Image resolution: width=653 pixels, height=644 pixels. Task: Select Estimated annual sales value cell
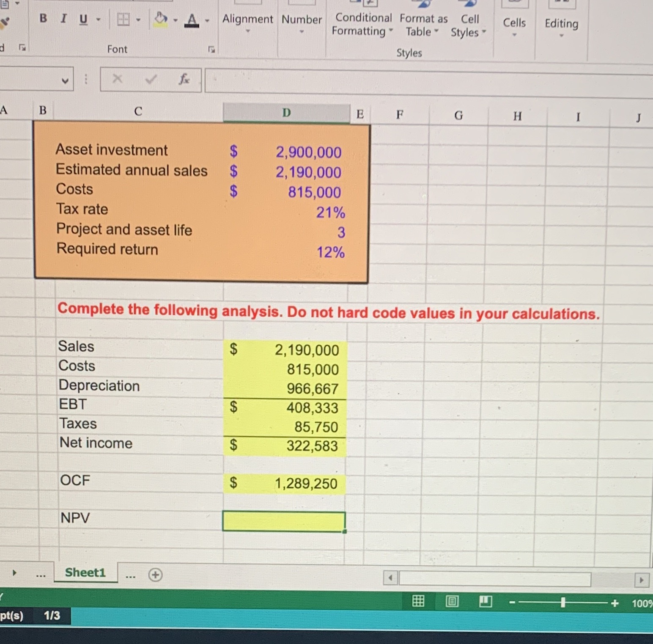click(286, 172)
